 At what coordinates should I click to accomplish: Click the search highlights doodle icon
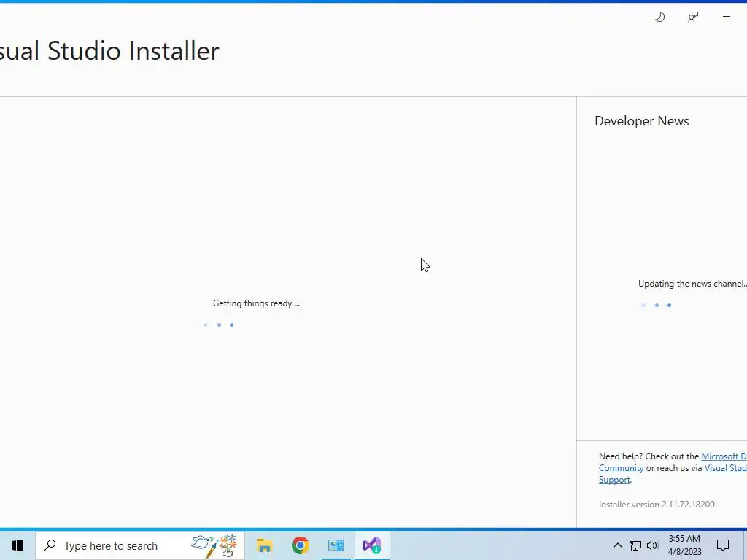click(x=214, y=545)
